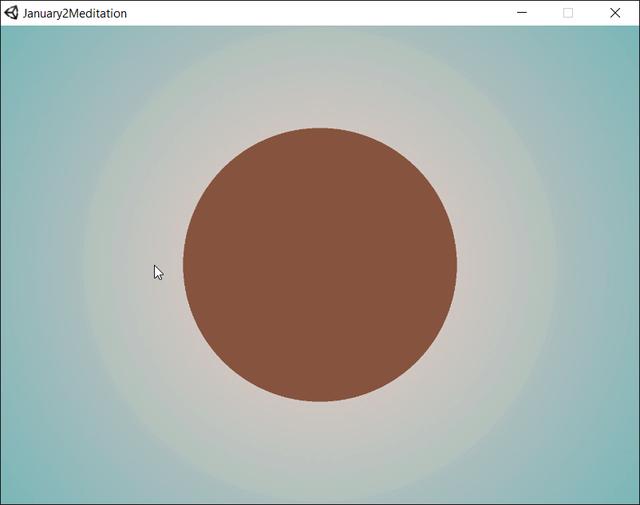
Task: Click the grayed-out maximize button
Action: click(568, 13)
